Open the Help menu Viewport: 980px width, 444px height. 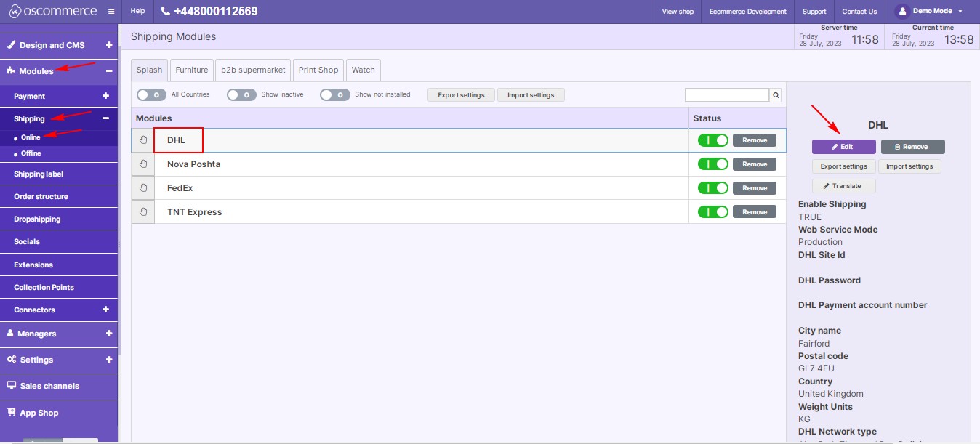[x=137, y=12]
